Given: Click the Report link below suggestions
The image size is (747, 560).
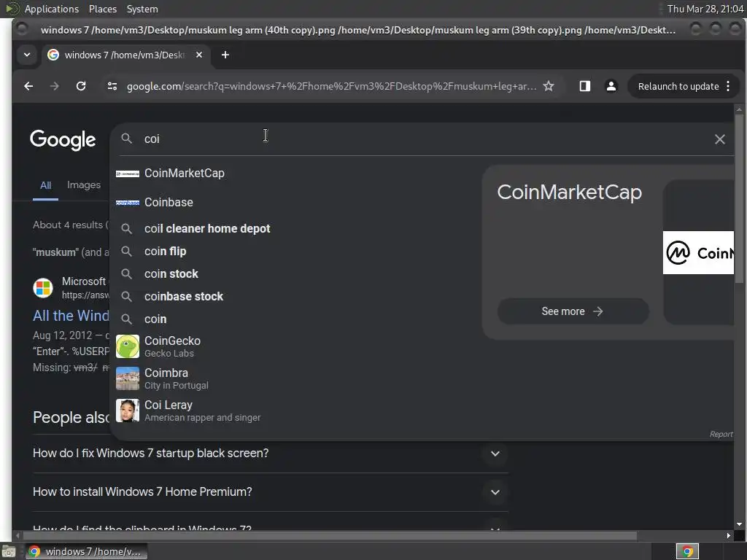Looking at the screenshot, I should (721, 435).
